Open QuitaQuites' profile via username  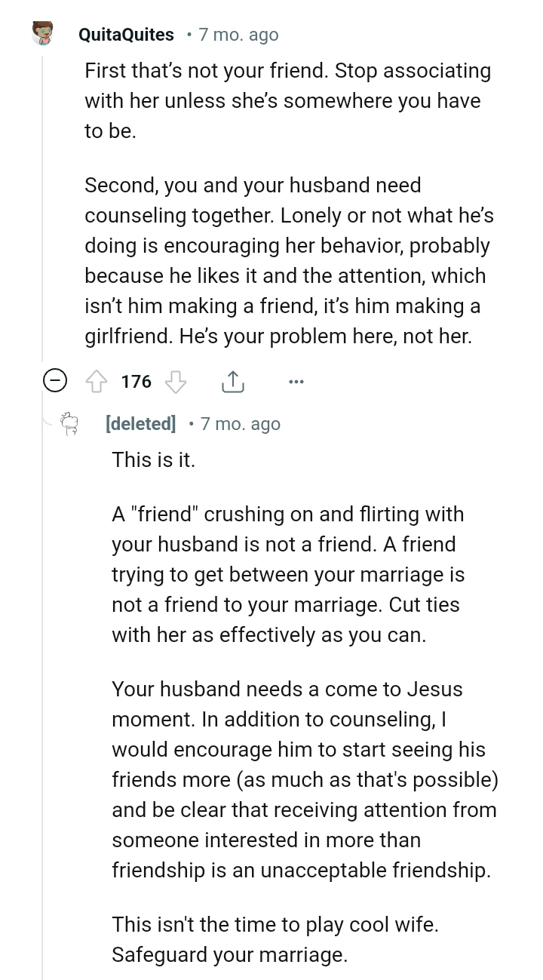click(125, 33)
